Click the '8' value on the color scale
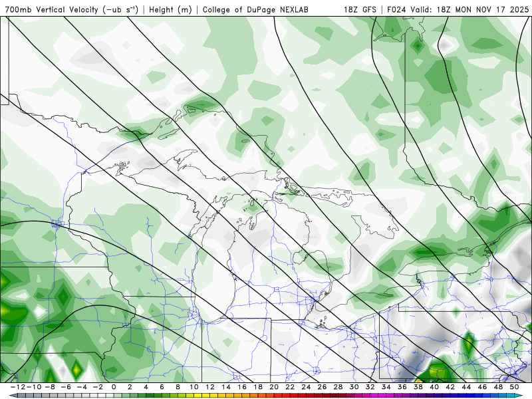 pyautogui.click(x=178, y=387)
